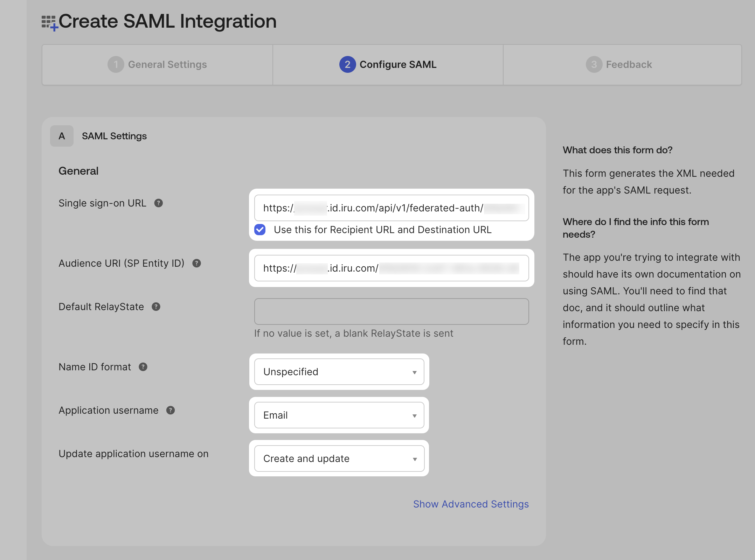Click the Audience URI input field
755x560 pixels.
[x=392, y=268]
